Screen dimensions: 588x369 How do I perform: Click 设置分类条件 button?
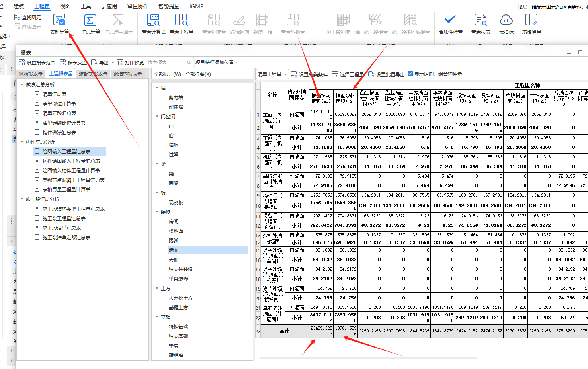point(309,74)
